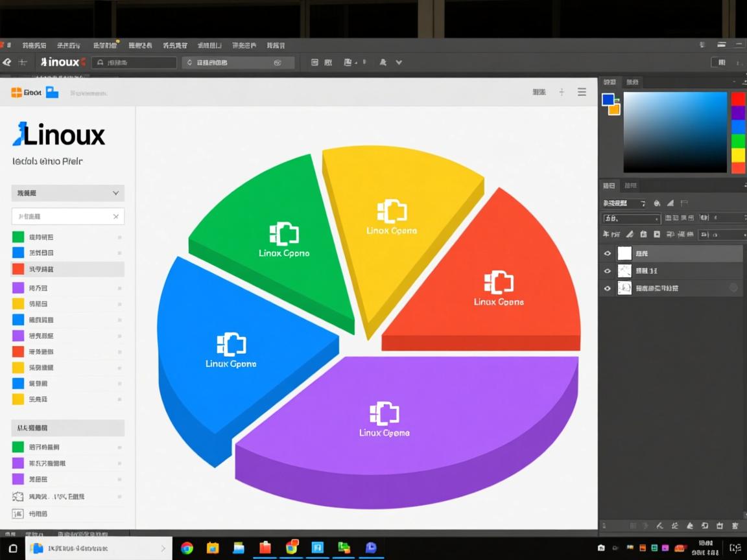The height and width of the screenshot is (560, 747).
Task: Click the hamburger menu icon in canvas header
Action: pyautogui.click(x=582, y=92)
